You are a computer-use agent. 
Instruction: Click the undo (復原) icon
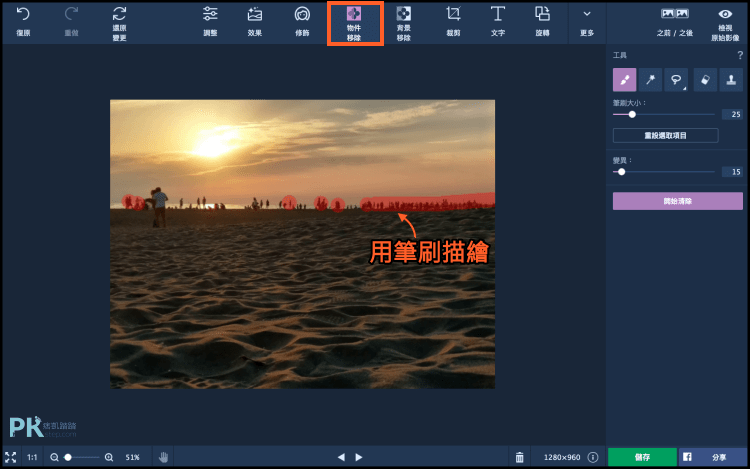[x=23, y=14]
